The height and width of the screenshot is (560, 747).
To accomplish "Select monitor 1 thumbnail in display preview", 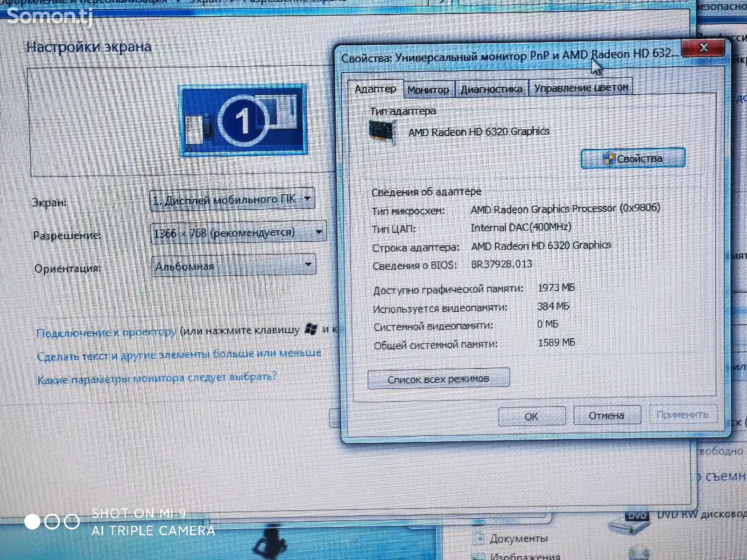I will 243,120.
